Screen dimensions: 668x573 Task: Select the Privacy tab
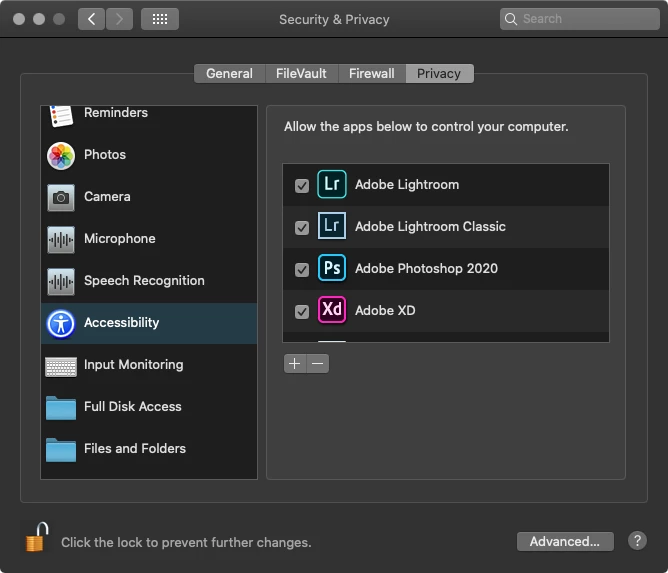coord(439,74)
